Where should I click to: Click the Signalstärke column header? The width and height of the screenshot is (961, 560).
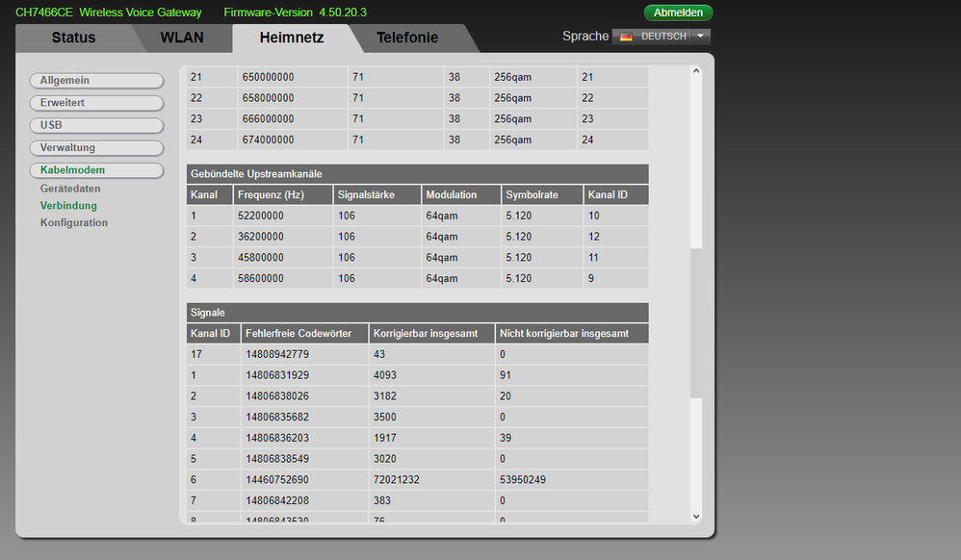[x=377, y=194]
